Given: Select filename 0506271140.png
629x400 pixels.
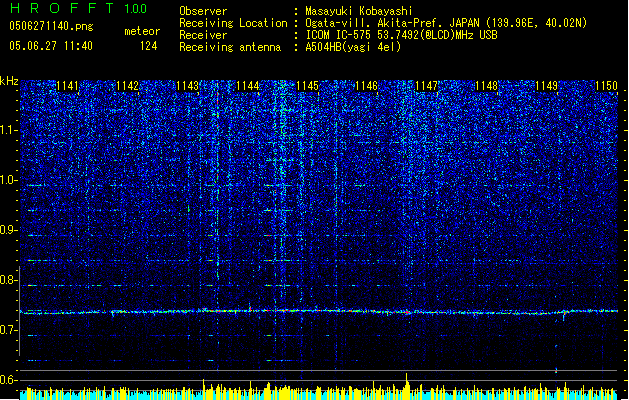Looking at the screenshot, I should 51,26.
